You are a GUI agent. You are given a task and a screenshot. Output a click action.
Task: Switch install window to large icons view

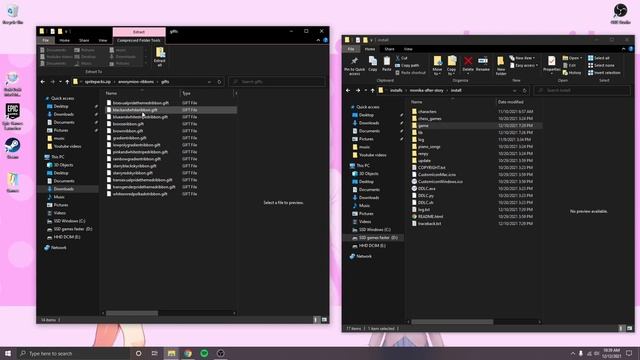[629, 328]
